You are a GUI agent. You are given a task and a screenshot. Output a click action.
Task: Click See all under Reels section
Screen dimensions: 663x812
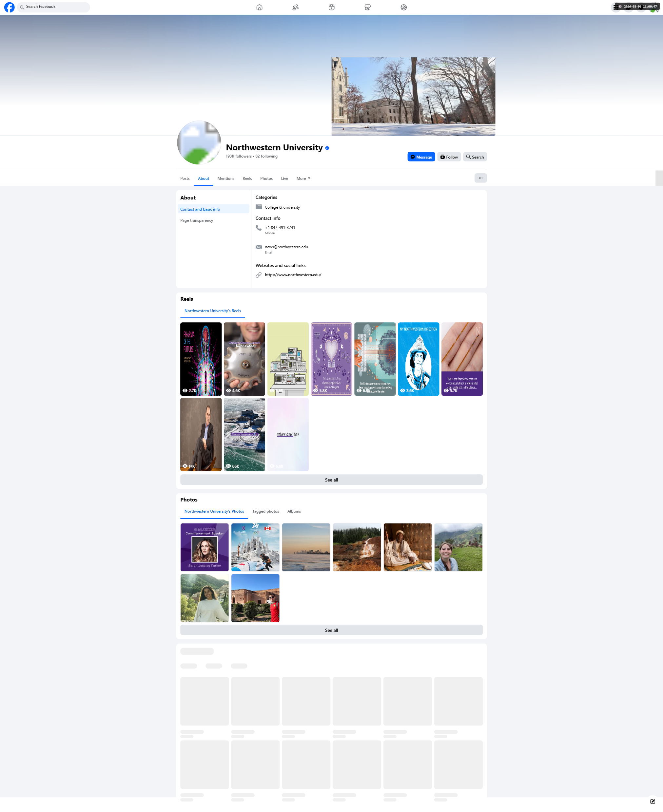click(331, 480)
